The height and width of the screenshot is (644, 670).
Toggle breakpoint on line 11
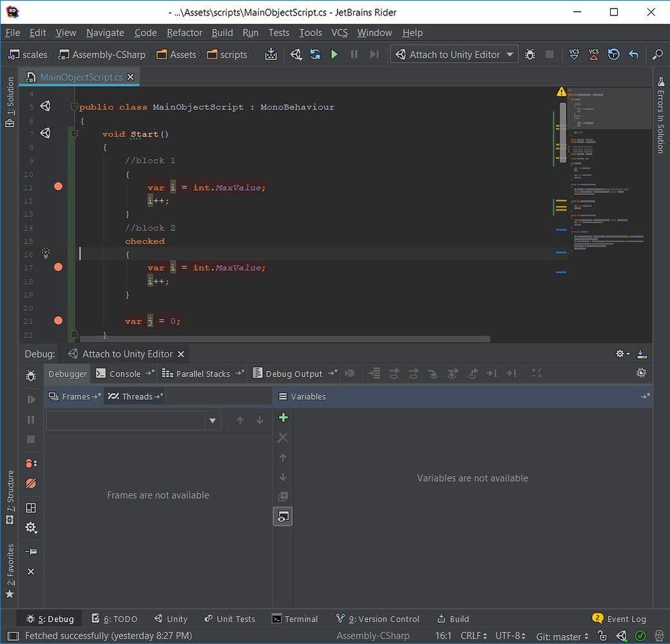coord(59,187)
